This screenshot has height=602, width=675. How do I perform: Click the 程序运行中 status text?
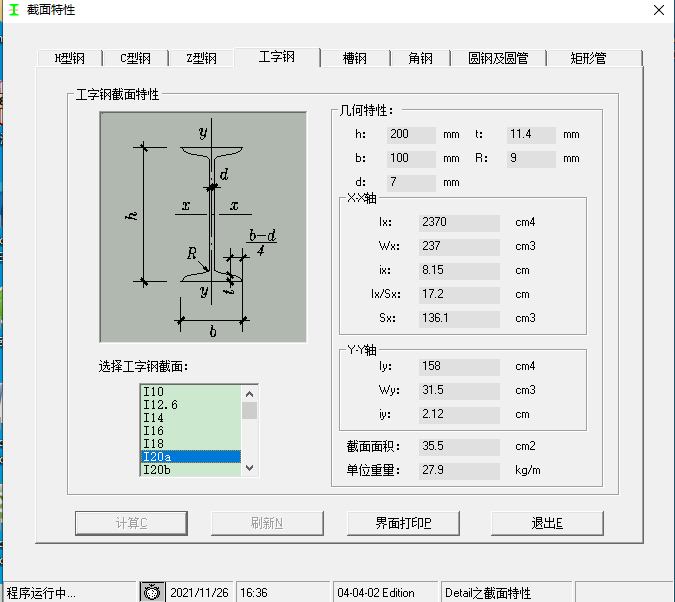tap(41, 593)
